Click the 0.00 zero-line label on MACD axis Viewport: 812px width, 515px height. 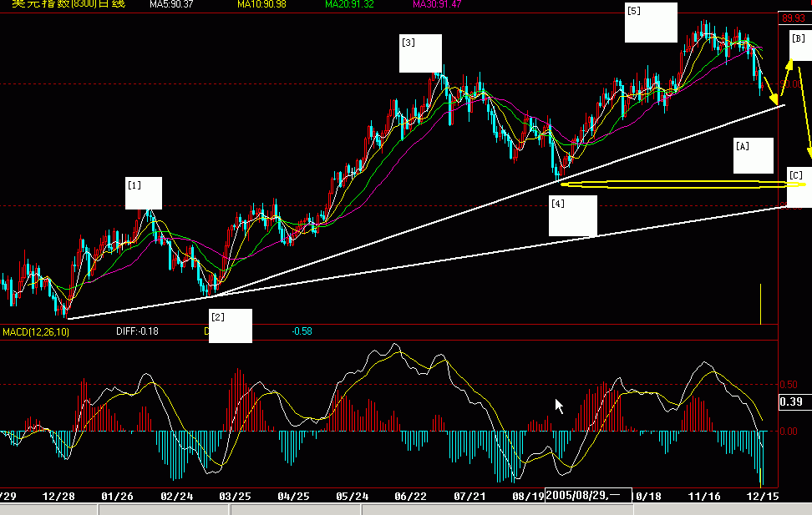(x=789, y=432)
